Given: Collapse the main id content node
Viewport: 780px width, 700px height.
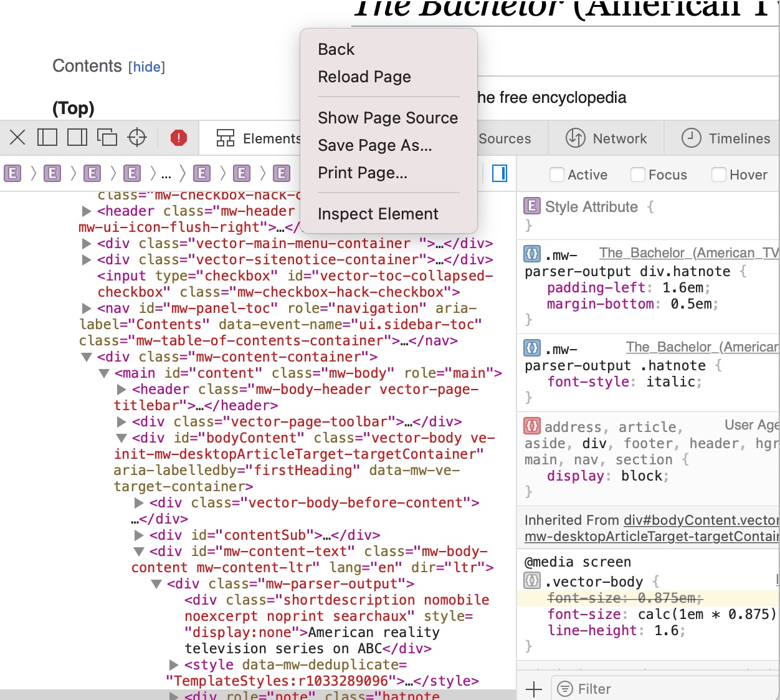Looking at the screenshot, I should pos(104,373).
